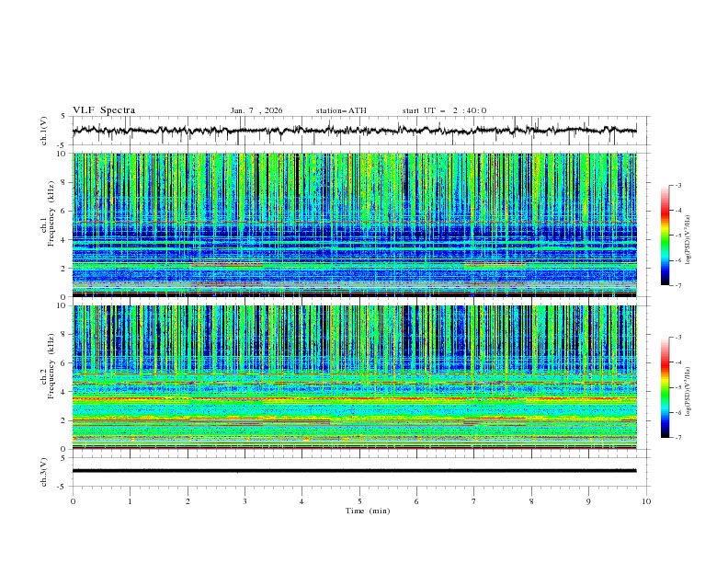728x563 pixels.
Task: Click the ch.3 flat waveform panel
Action: pos(359,471)
